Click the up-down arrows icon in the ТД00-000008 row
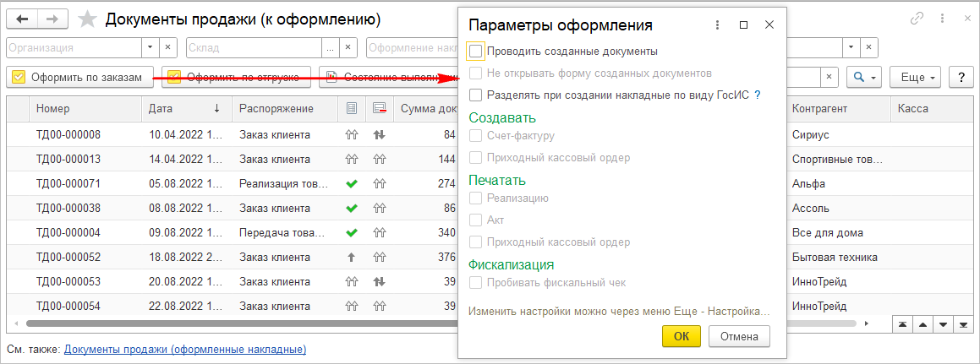The image size is (980, 364). coord(379,134)
